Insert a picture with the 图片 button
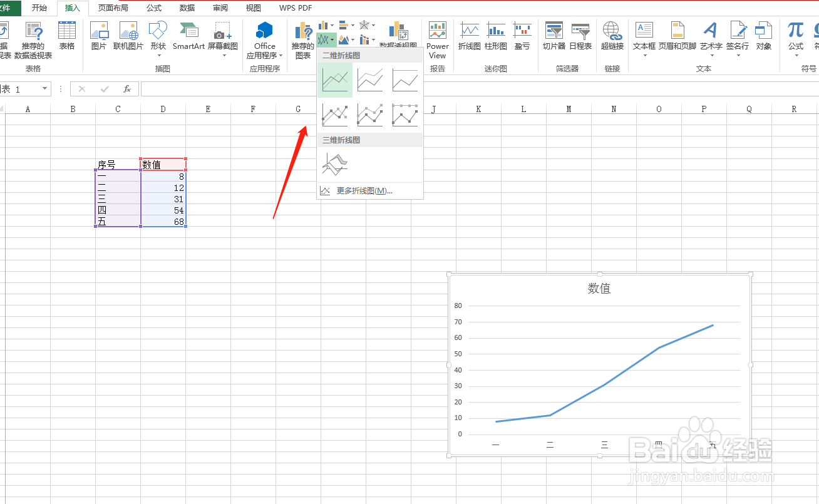Image resolution: width=819 pixels, height=504 pixels. [99, 36]
